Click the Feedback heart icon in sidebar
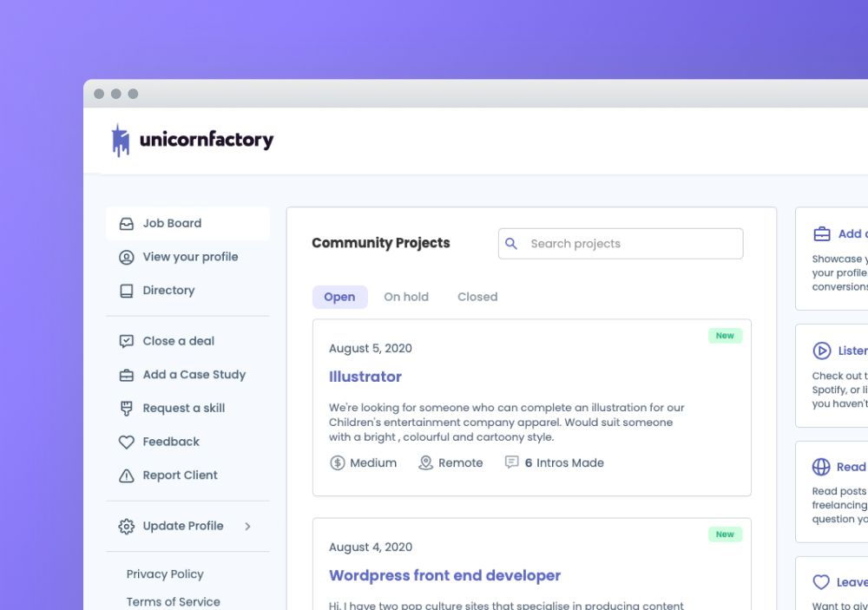 (x=126, y=442)
